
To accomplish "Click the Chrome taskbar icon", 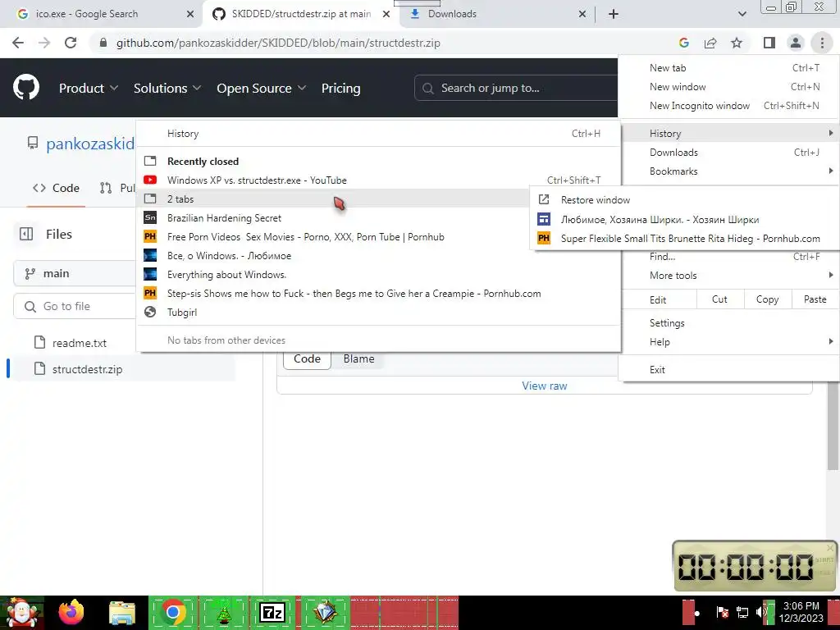I will 172,612.
